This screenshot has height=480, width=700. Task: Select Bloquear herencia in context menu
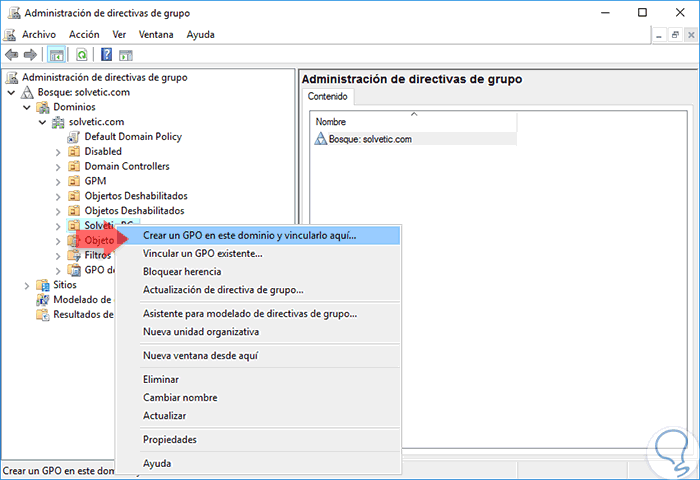pos(258,271)
